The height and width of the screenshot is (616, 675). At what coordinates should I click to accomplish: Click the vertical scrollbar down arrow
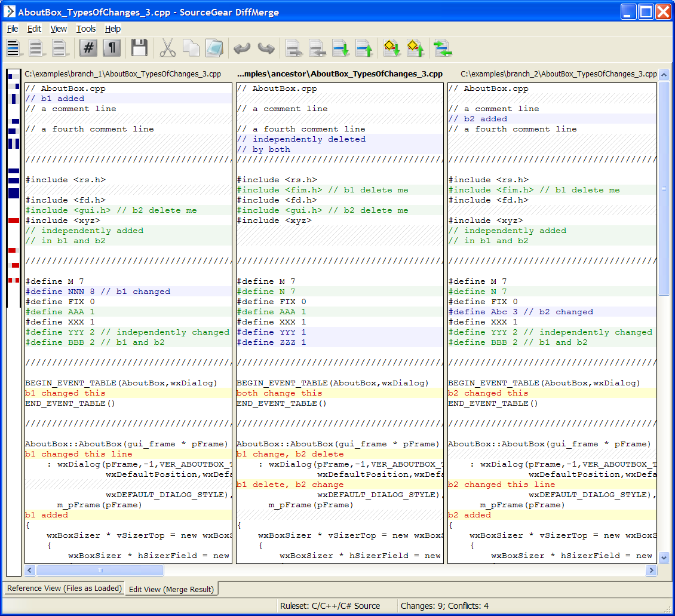click(664, 557)
